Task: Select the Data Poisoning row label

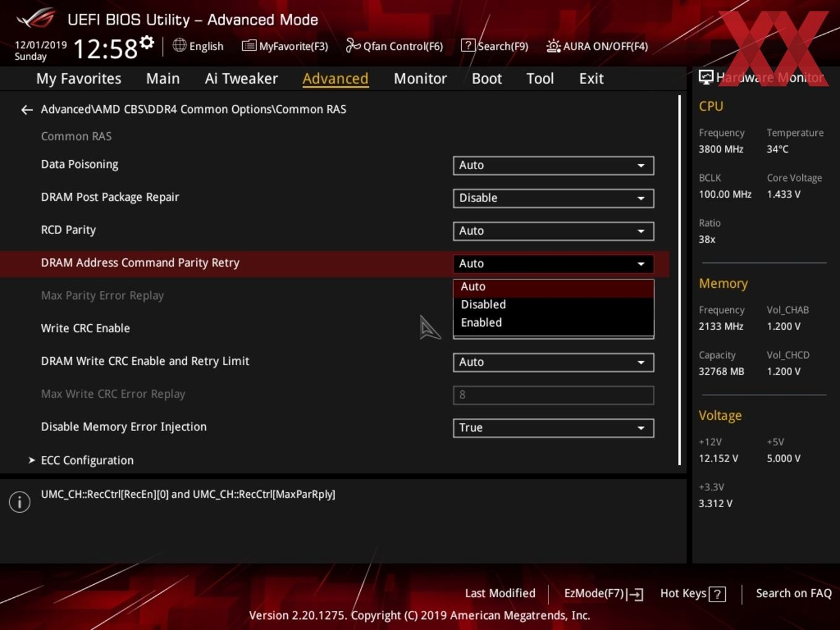Action: (x=80, y=164)
